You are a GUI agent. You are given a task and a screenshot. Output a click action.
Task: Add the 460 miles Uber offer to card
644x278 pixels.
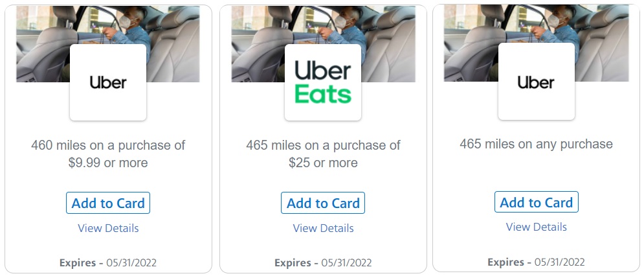click(108, 203)
